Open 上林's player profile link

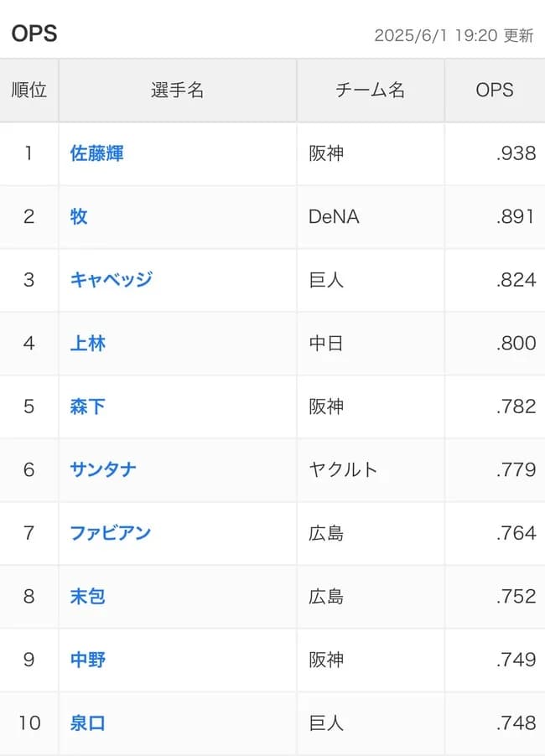coord(87,344)
